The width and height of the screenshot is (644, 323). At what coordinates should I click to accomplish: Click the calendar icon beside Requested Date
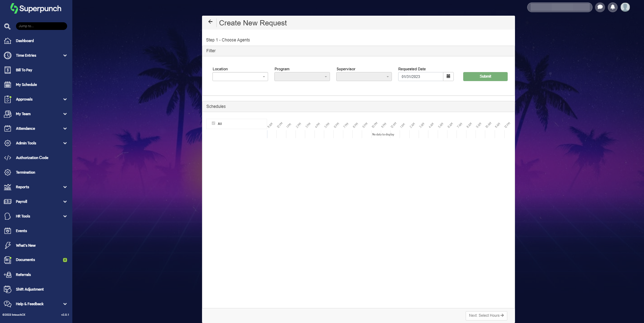pyautogui.click(x=448, y=76)
